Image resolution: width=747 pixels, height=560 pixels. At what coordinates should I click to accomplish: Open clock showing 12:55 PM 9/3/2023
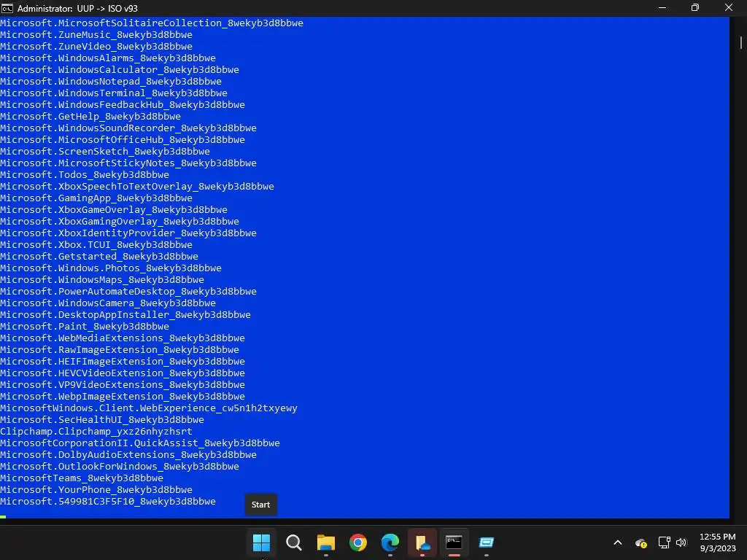718,542
